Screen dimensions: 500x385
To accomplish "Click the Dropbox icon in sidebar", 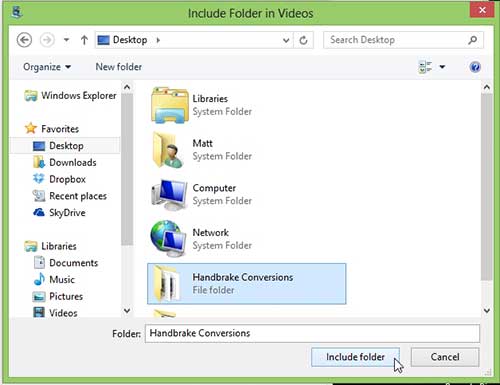I will tap(39, 179).
